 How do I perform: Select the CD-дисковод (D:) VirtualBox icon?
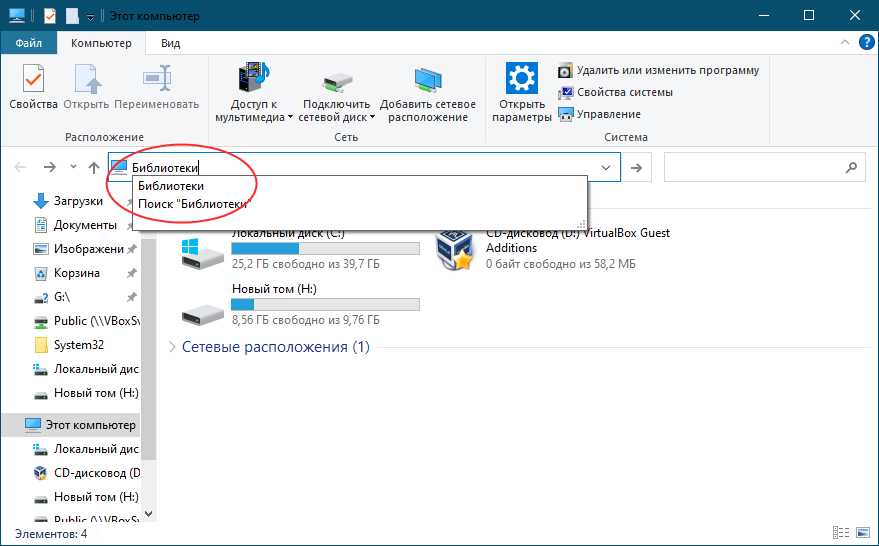coord(455,251)
